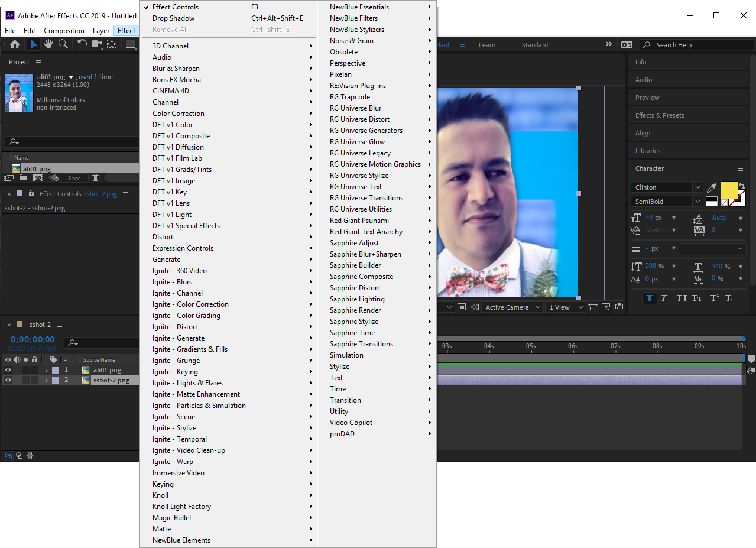
Task: Turn on Subscript in Character panel
Action: [729, 298]
